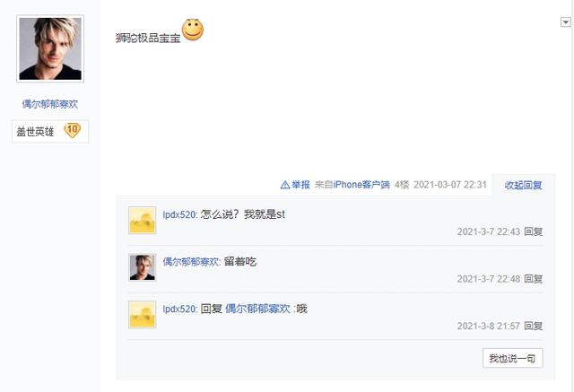Open the dropdown arrow at top right of post
Viewport: 574px width, 392px height.
tap(565, 22)
